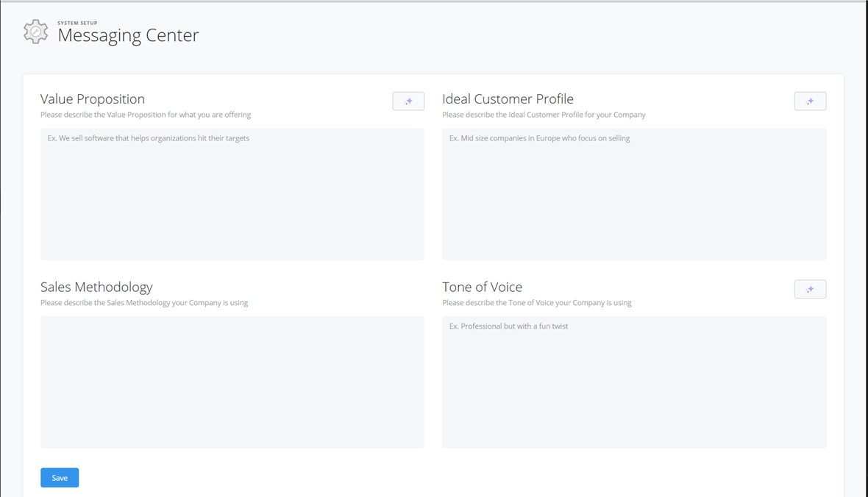The width and height of the screenshot is (868, 497).
Task: Click the Value Proposition description subtitle
Action: 146,115
